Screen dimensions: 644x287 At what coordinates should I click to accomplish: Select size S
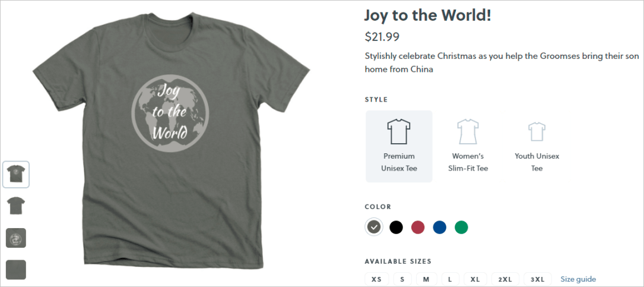pos(402,279)
